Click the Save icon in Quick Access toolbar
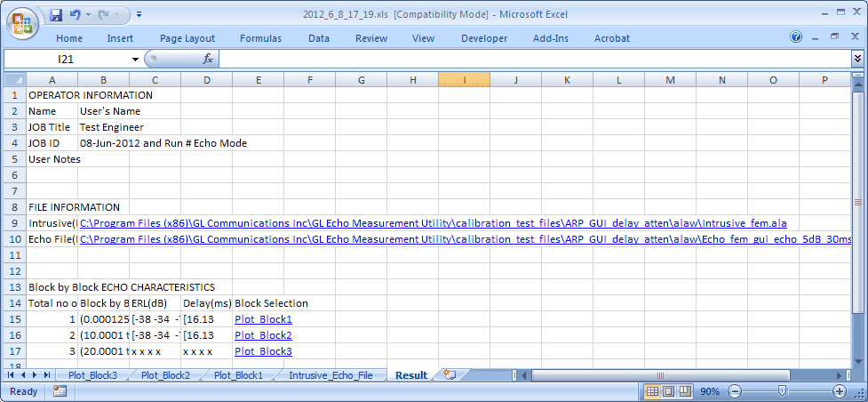 click(55, 15)
